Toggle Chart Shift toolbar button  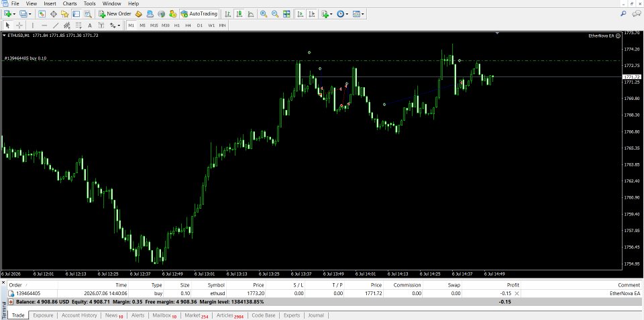tap(312, 13)
